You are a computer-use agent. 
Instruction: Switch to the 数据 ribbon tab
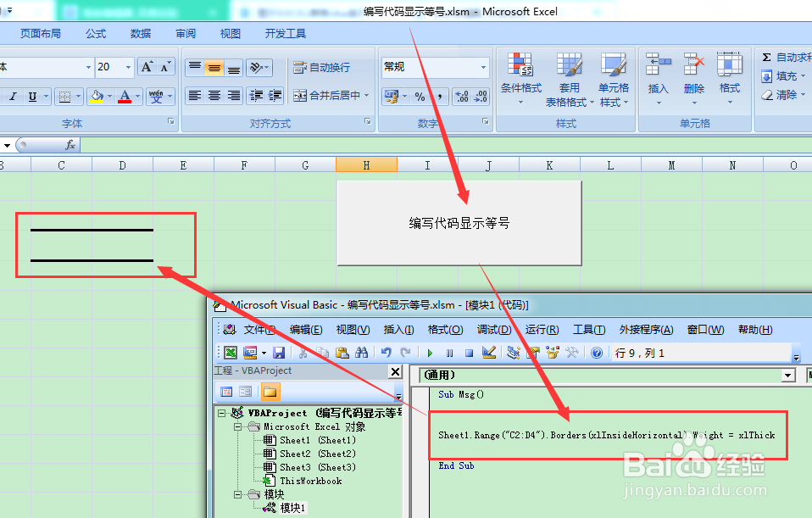click(141, 34)
